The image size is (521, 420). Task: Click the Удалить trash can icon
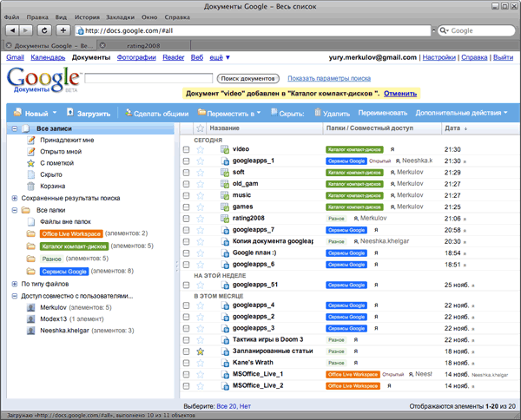coord(318,112)
